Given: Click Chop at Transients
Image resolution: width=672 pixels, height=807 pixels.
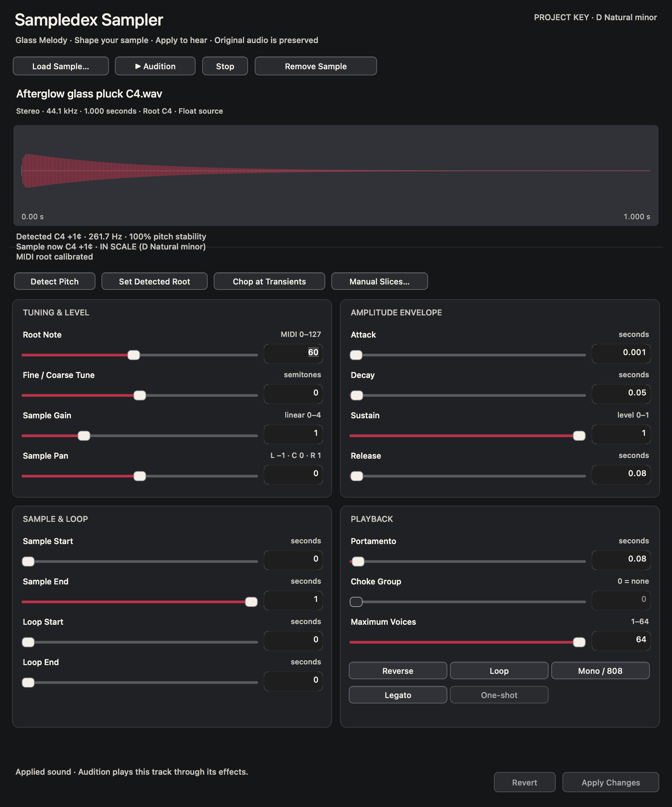Looking at the screenshot, I should pos(269,281).
